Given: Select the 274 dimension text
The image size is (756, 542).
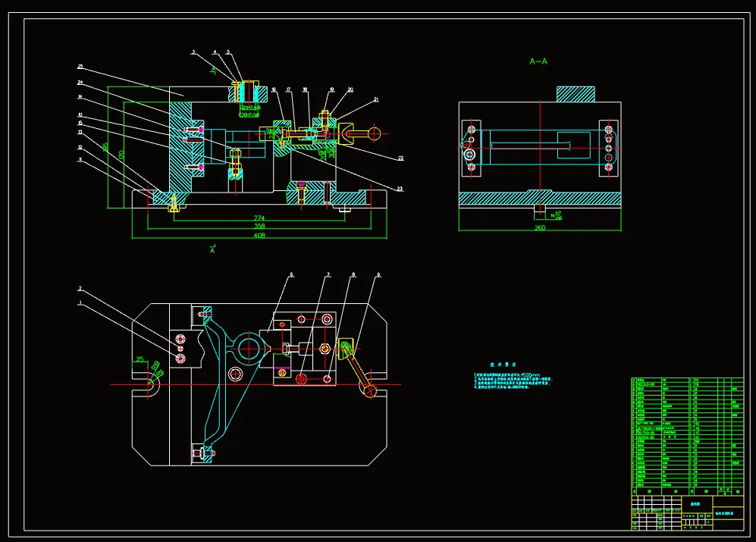Looking at the screenshot, I should [x=259, y=218].
